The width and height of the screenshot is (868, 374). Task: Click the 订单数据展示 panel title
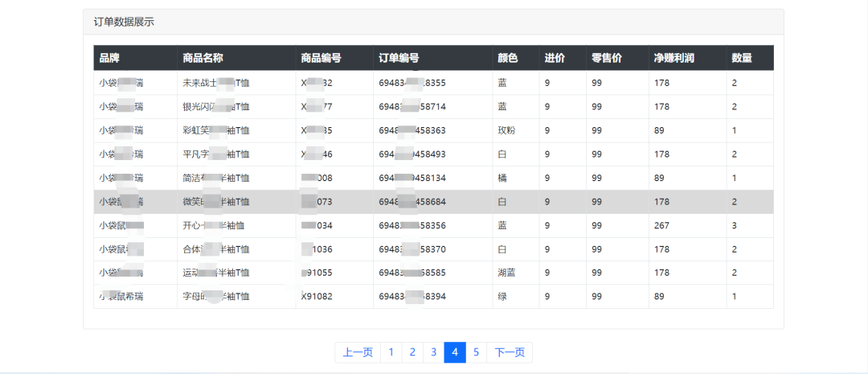124,23
